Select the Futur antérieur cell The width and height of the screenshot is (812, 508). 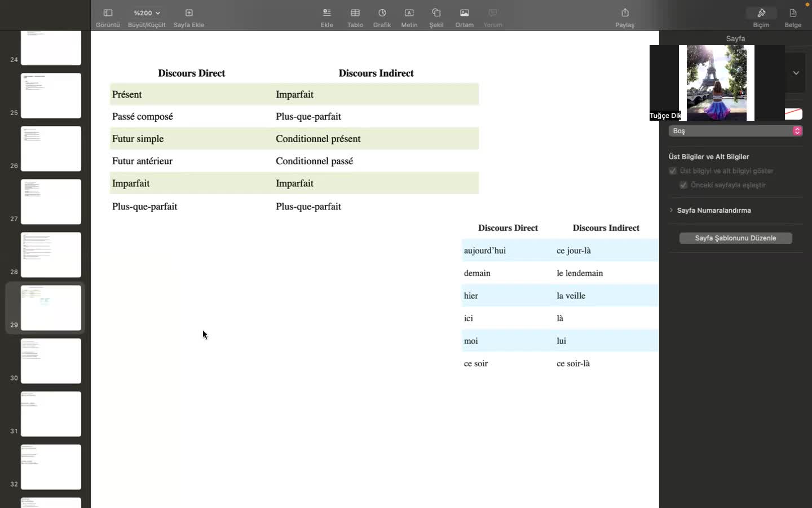pyautogui.click(x=192, y=161)
